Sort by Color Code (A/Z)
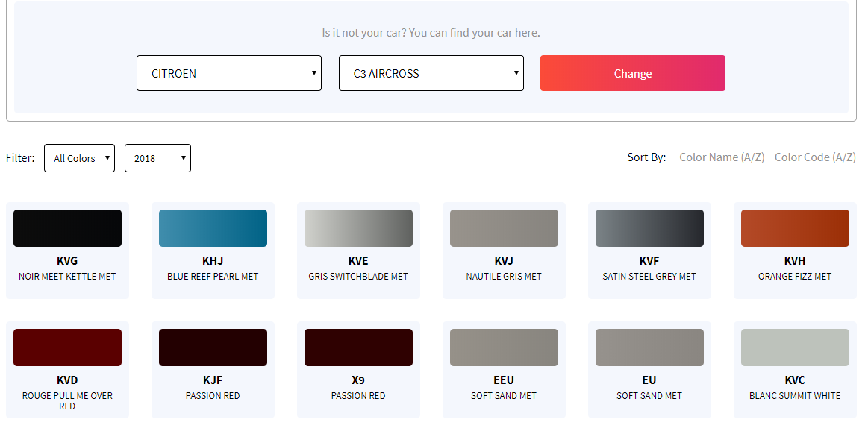This screenshot has width=868, height=440. click(815, 157)
